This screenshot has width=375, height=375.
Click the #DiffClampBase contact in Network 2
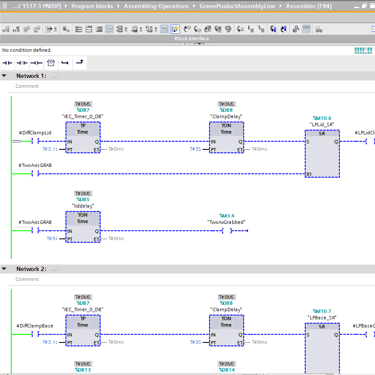35,334
